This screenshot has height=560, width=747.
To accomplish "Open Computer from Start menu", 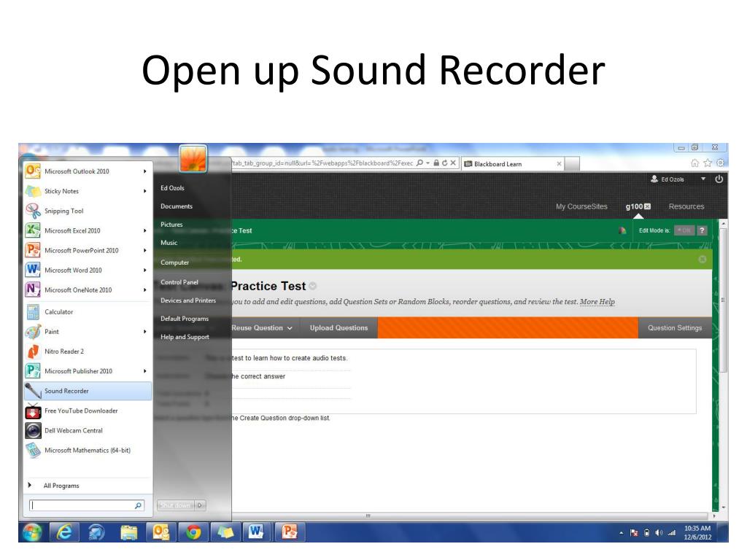I will [x=175, y=262].
